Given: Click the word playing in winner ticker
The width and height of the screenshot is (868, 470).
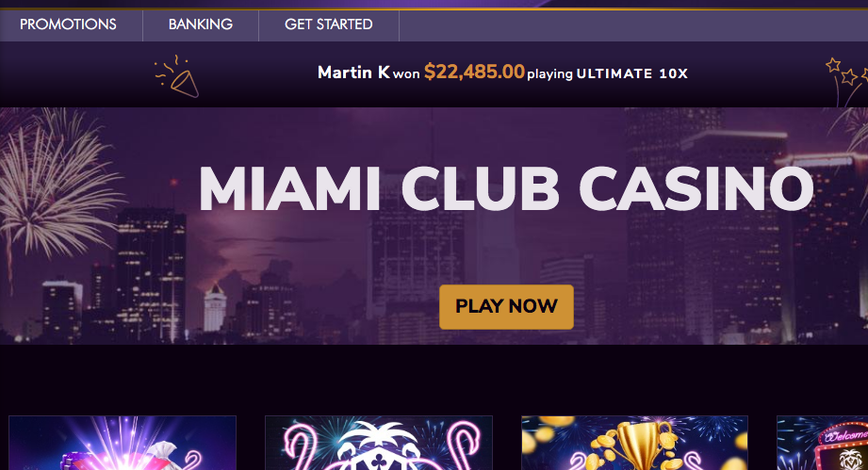Looking at the screenshot, I should point(549,74).
